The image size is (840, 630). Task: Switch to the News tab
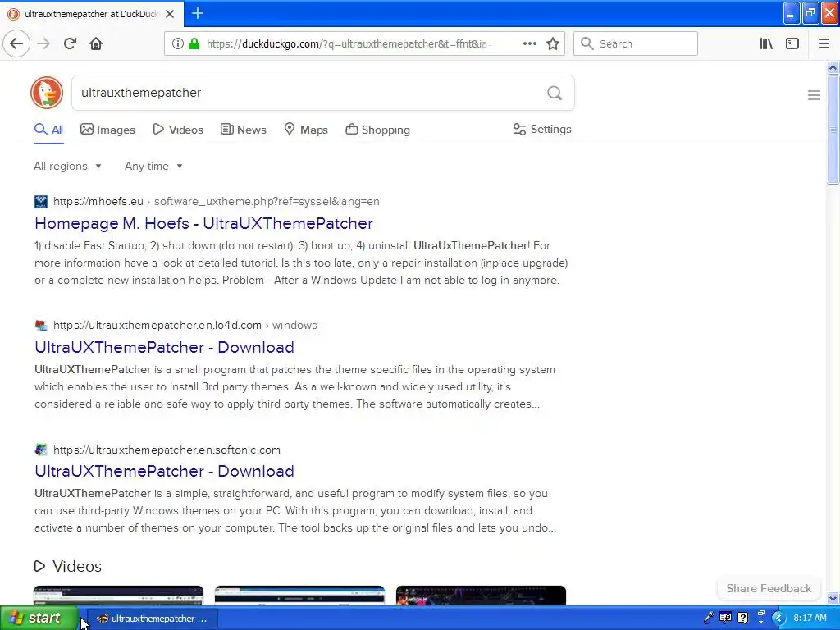coord(243,130)
